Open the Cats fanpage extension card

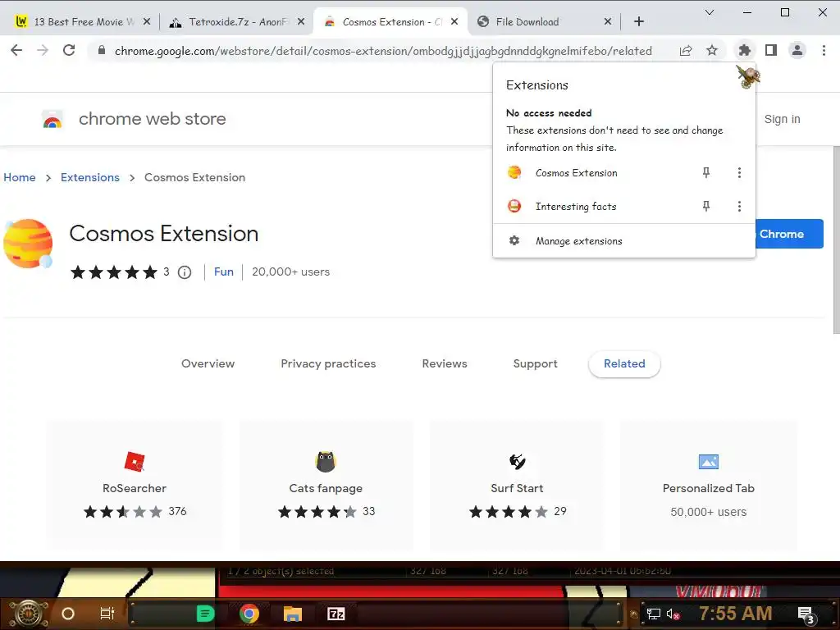[326, 485]
